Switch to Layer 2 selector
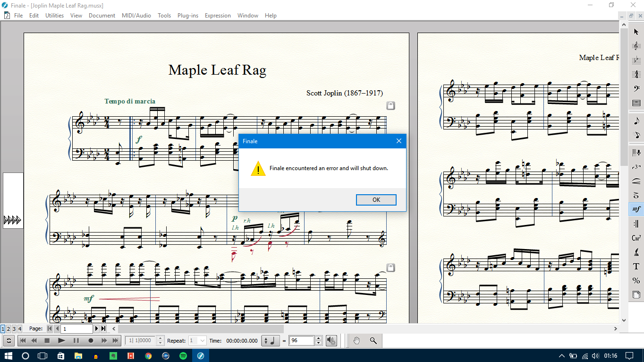The image size is (644, 362). tap(8, 328)
